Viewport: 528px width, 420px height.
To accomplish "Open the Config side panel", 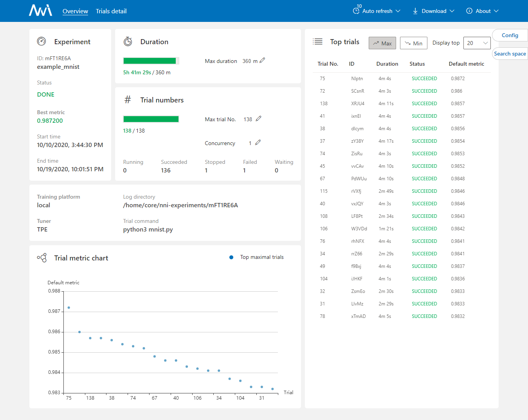I will (510, 35).
